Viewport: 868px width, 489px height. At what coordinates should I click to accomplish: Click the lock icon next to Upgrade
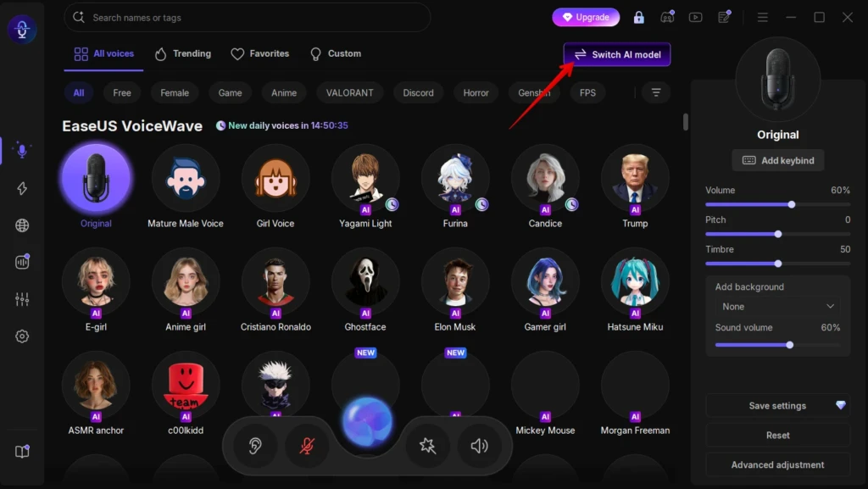click(x=639, y=17)
